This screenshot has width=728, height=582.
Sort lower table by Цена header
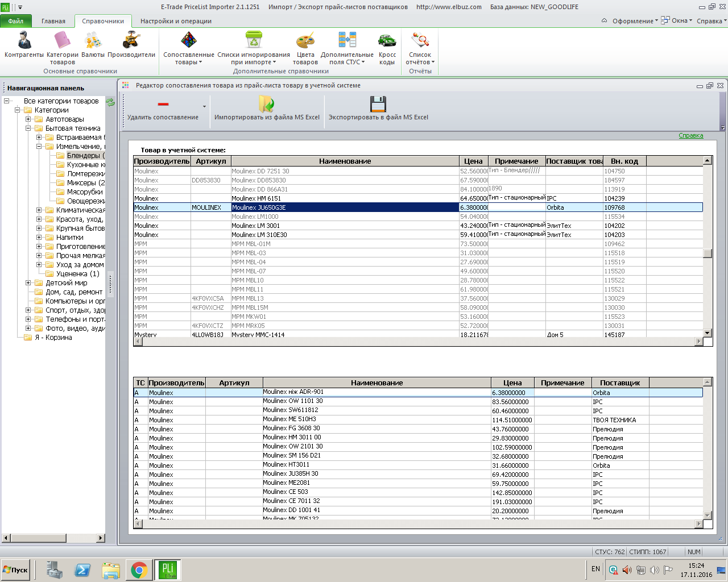pos(512,383)
